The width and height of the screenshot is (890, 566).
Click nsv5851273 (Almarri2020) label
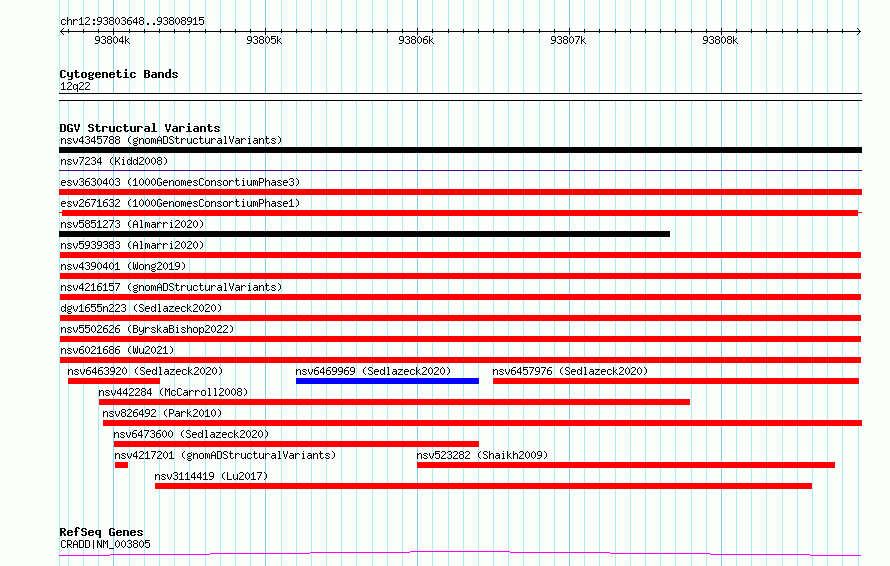coord(132,224)
